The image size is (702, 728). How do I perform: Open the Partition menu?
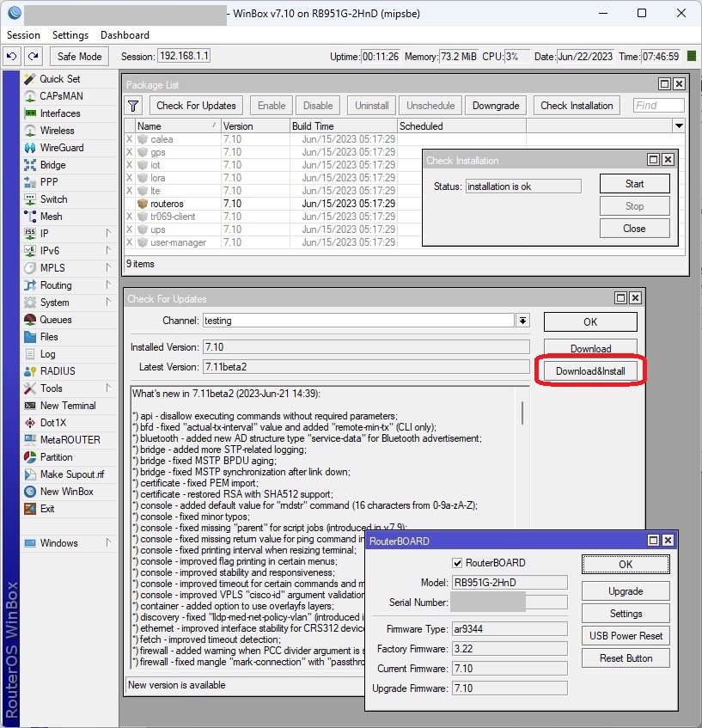click(56, 457)
